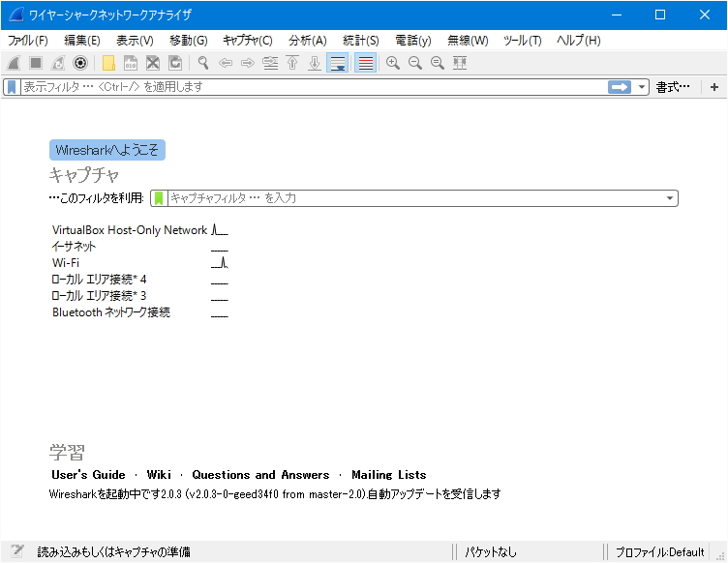
Task: Click the パケットなし status bar section
Action: (490, 551)
